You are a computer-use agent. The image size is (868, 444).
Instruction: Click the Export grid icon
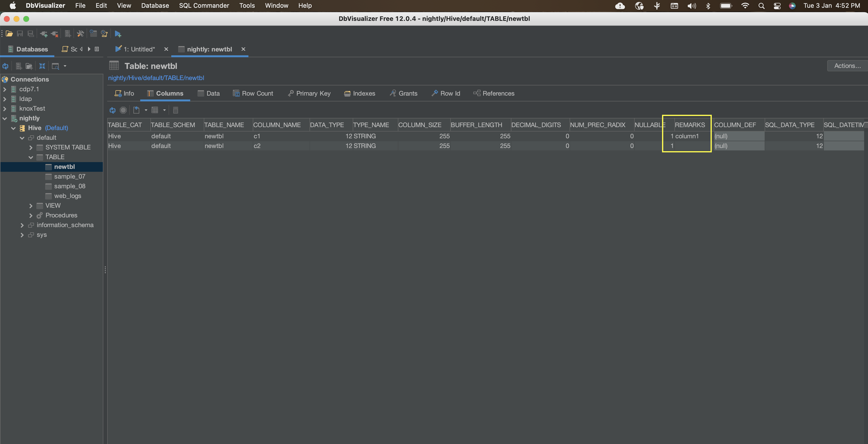click(x=137, y=110)
